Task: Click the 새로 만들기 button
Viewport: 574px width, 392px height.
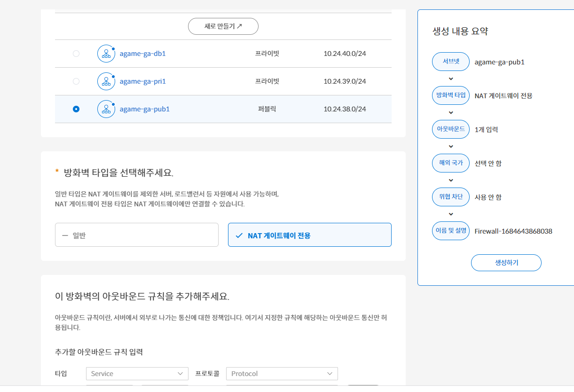Action: pos(223,26)
